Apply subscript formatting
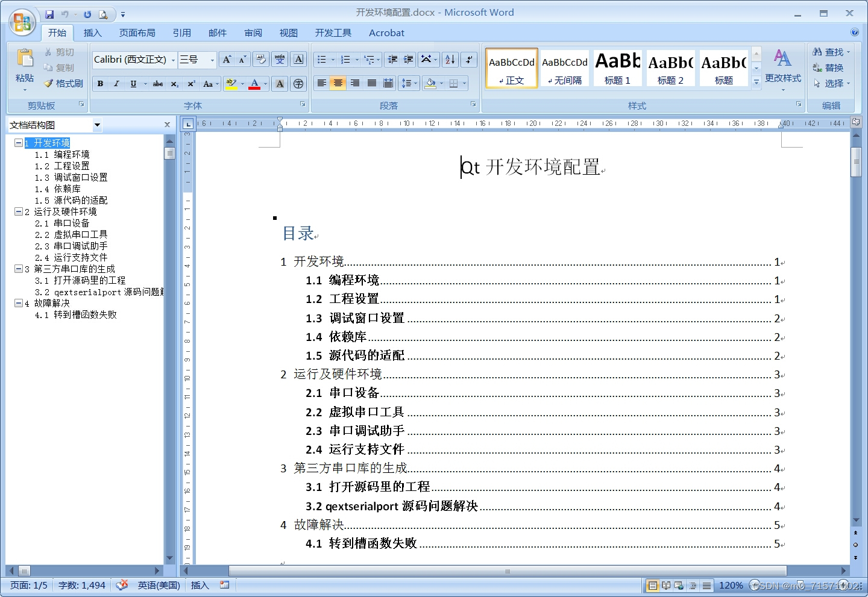 coord(175,84)
